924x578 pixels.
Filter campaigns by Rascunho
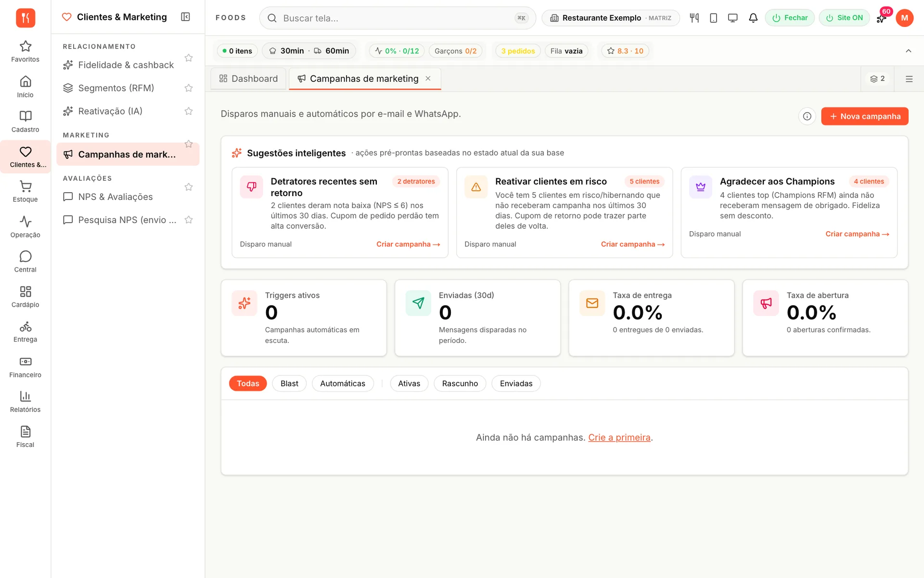[460, 383]
